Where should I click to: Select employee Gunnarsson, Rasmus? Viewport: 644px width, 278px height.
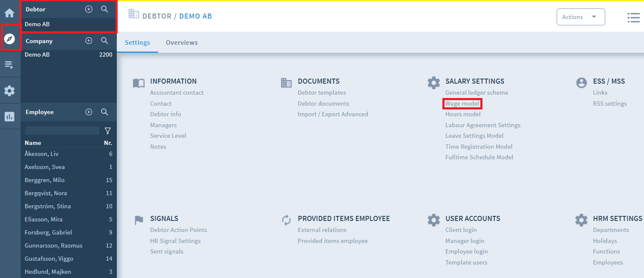[x=69, y=245]
